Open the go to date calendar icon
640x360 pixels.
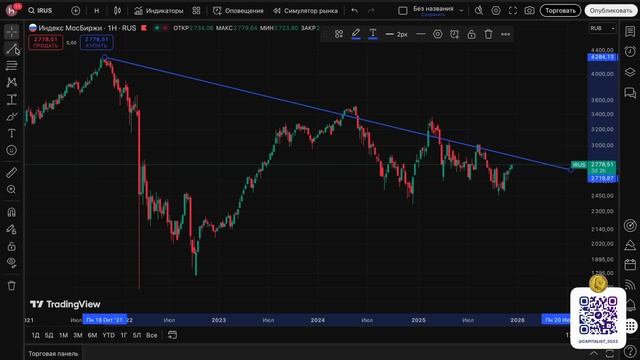coord(172,335)
